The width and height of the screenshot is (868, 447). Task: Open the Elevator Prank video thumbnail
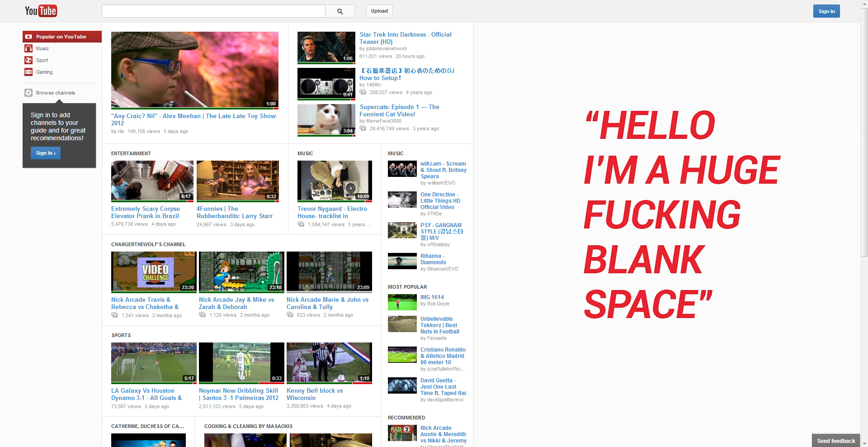click(152, 181)
